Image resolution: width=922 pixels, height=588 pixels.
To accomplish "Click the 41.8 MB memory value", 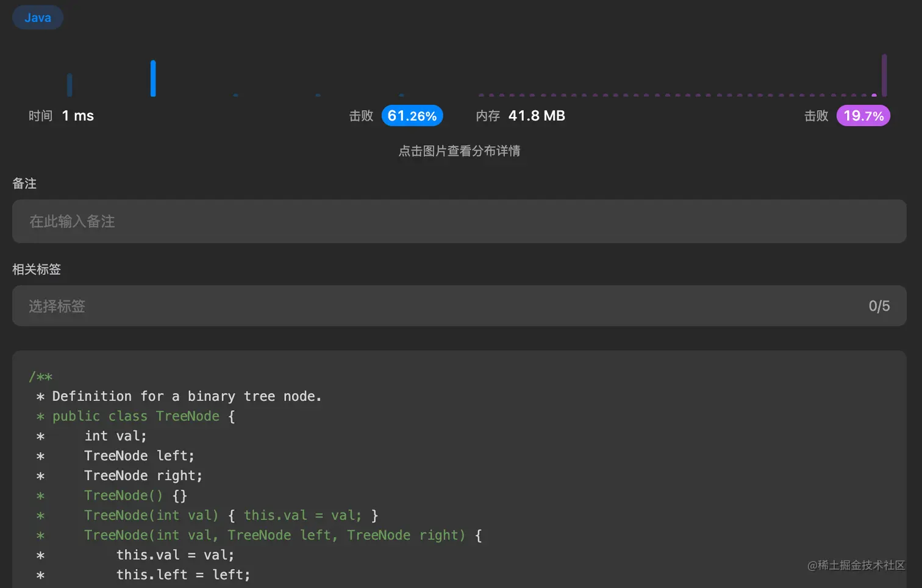I will 537,116.
